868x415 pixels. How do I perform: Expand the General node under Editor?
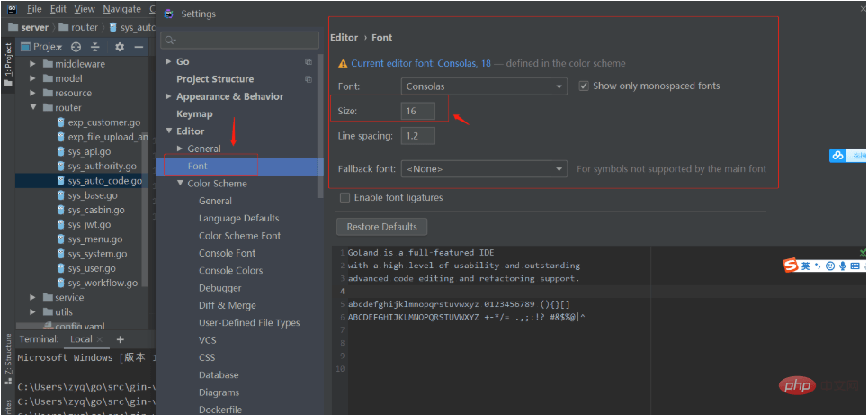pos(180,149)
